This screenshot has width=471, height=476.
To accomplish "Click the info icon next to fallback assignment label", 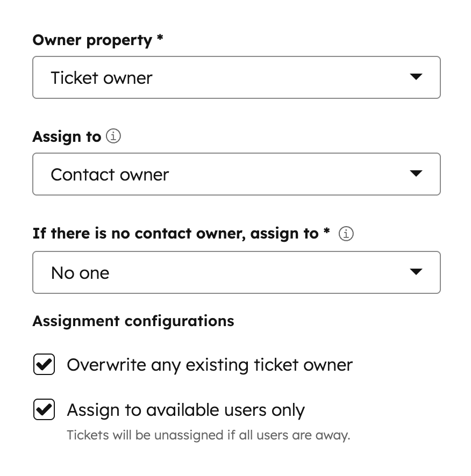I will (x=346, y=234).
